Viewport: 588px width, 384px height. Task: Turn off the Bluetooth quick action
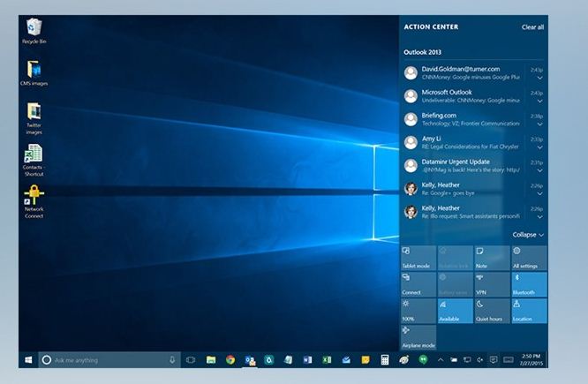point(529,284)
